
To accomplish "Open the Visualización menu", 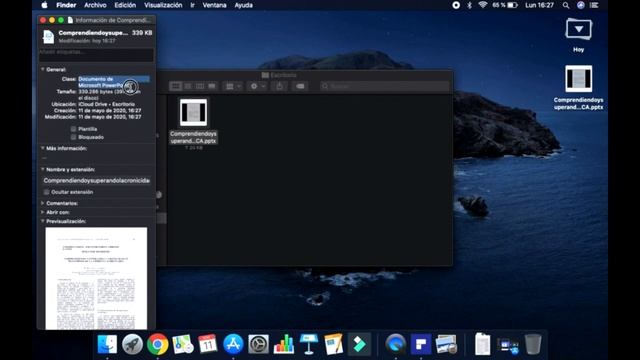I will pos(163,5).
